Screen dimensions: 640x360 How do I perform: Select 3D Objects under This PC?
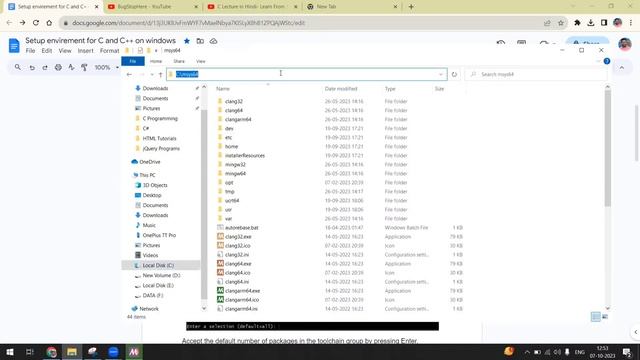pyautogui.click(x=155, y=185)
